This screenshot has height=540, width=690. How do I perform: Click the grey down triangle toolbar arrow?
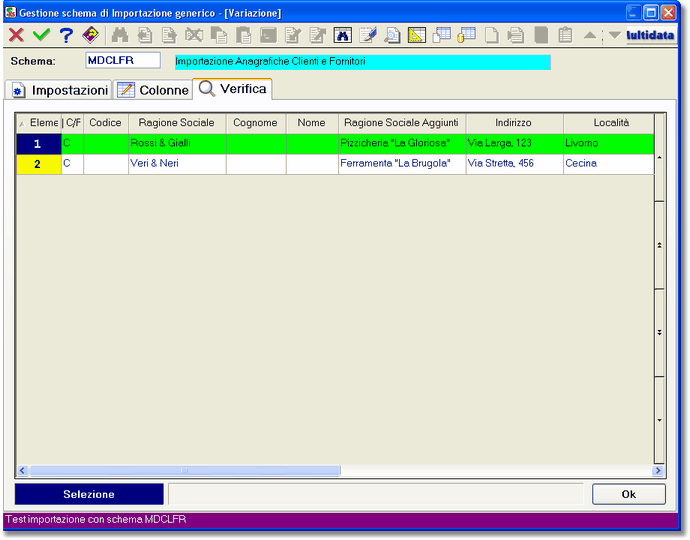[615, 35]
